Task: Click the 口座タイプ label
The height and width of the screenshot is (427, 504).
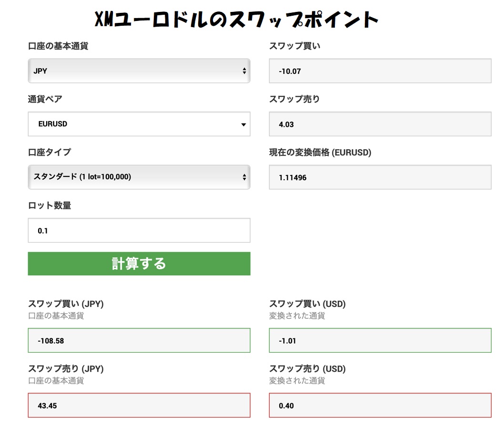Action: [50, 152]
